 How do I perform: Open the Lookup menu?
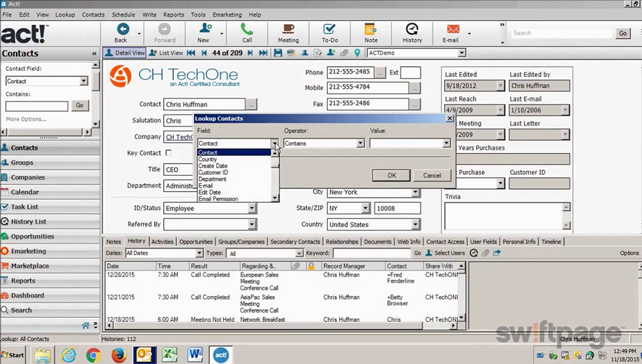(x=65, y=14)
